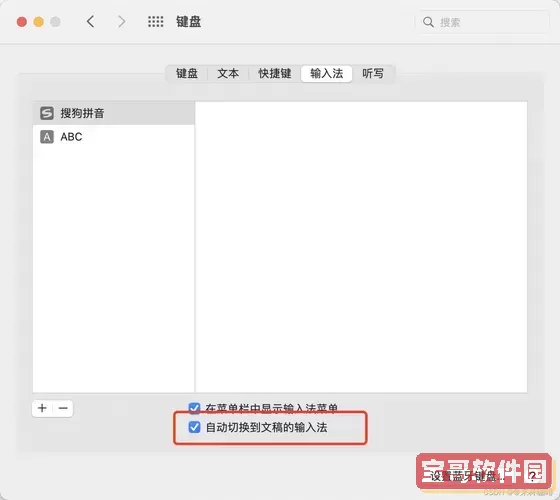Select the 输入法 tab
Screen dimensions: 560x500
point(326,74)
